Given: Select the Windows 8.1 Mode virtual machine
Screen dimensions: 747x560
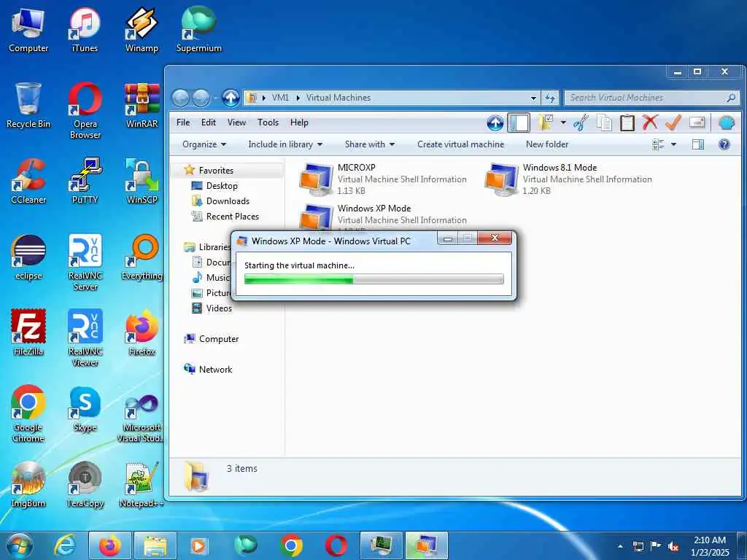Looking at the screenshot, I should pos(568,179).
